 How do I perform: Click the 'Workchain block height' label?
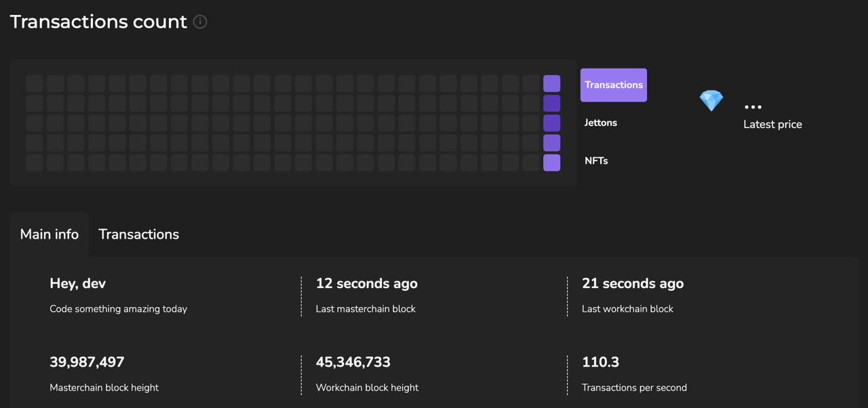(367, 388)
